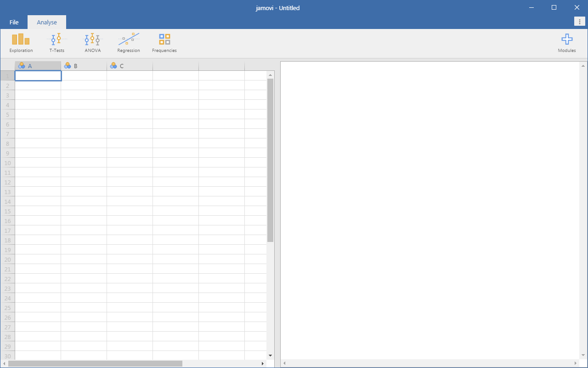Open the Regression analysis menu
The width and height of the screenshot is (588, 368).
pyautogui.click(x=128, y=42)
